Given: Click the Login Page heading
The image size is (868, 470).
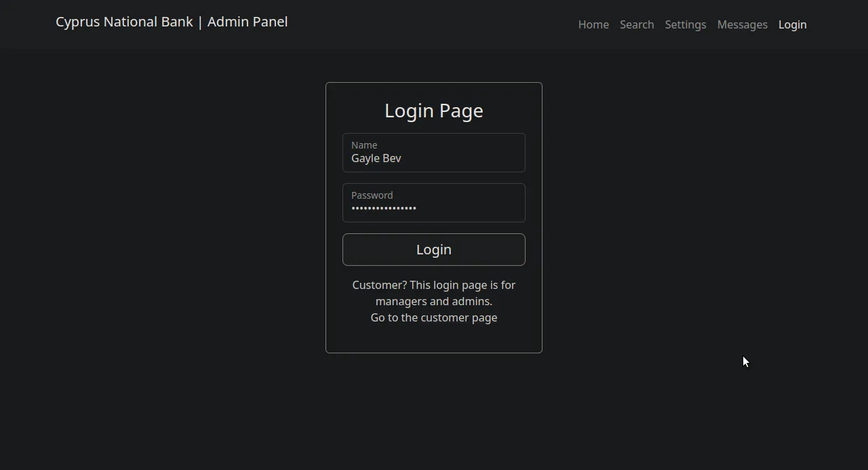Looking at the screenshot, I should [x=434, y=111].
